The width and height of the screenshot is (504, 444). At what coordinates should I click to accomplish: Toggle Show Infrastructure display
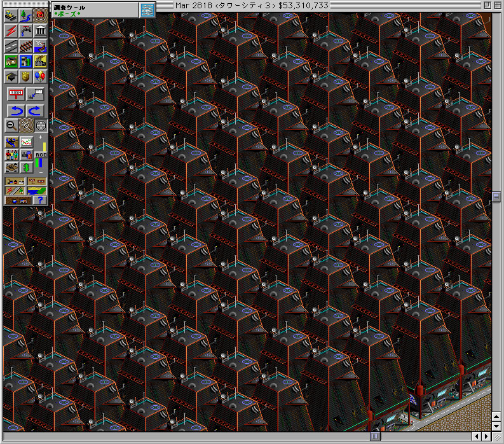(x=15, y=191)
